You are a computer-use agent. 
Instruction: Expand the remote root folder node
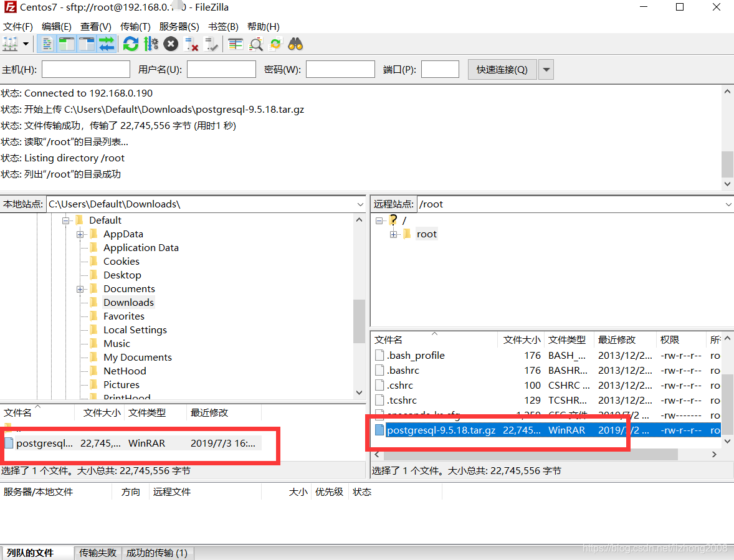[x=393, y=234]
